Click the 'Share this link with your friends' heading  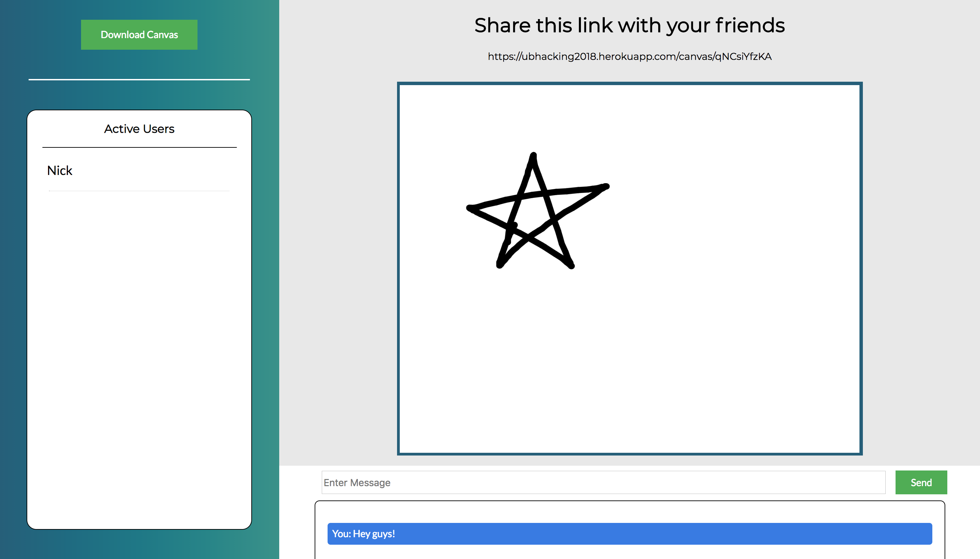pos(629,25)
